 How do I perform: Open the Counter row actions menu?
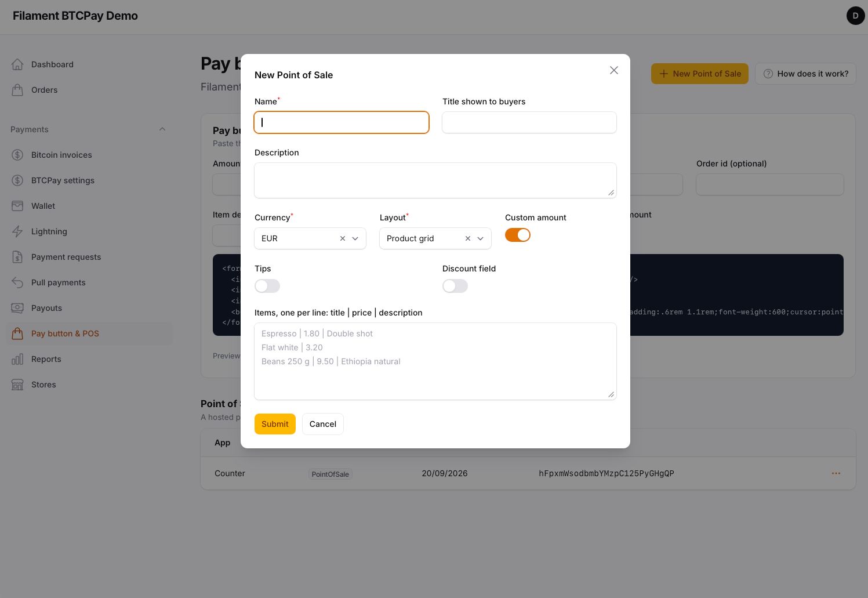836,473
